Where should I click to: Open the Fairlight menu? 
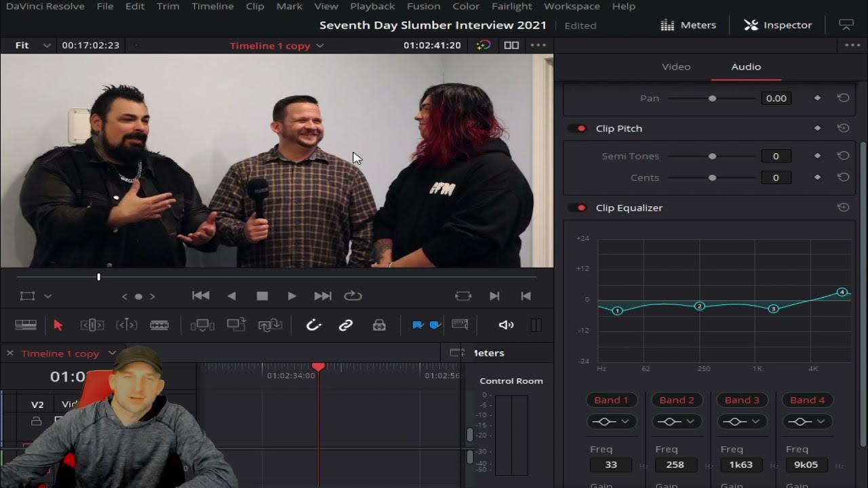point(512,6)
